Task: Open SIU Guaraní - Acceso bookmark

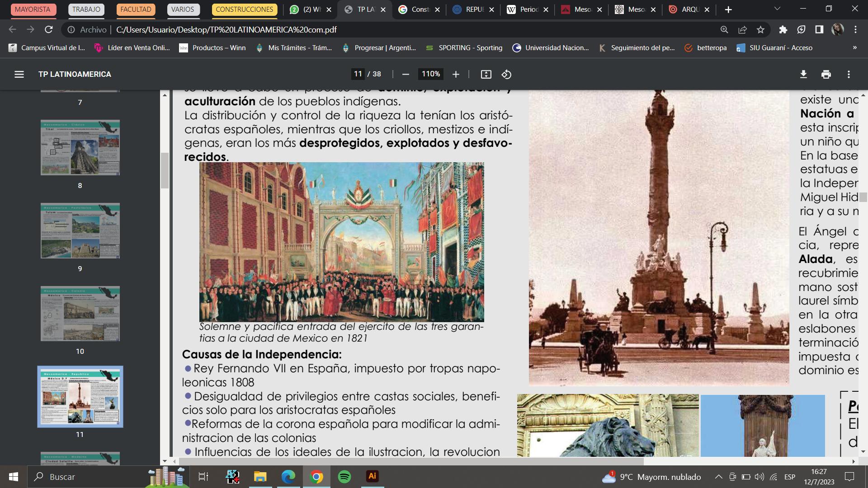Action: pyautogui.click(x=774, y=48)
